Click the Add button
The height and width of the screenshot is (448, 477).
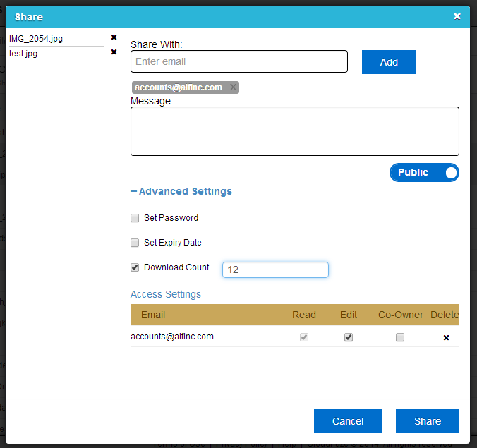(389, 62)
